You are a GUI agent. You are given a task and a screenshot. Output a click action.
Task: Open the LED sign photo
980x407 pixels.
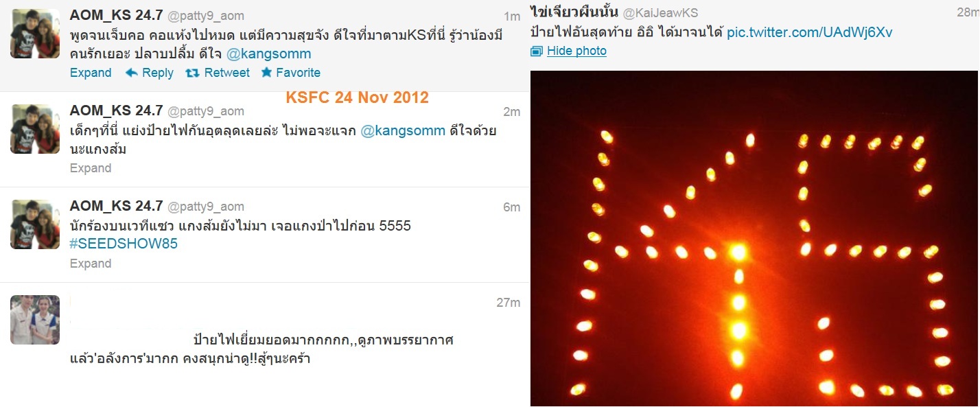coord(754,238)
